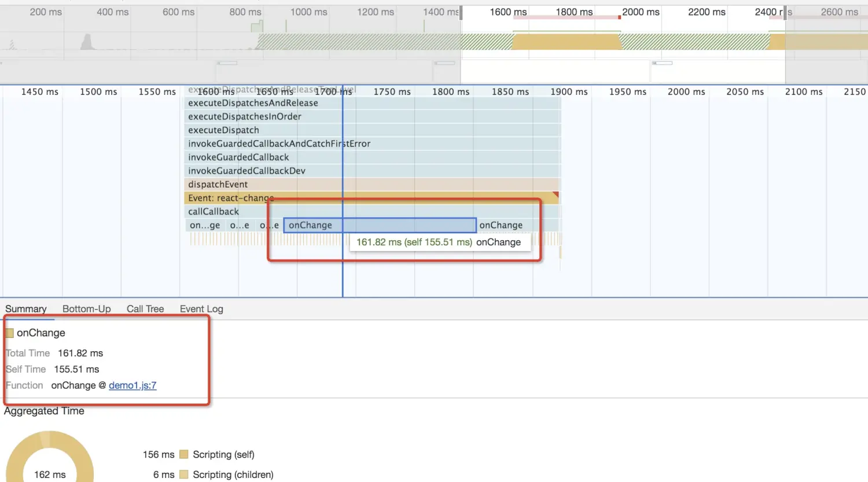Open the Summary tab
Screen dimensions: 868x482
click(x=26, y=309)
